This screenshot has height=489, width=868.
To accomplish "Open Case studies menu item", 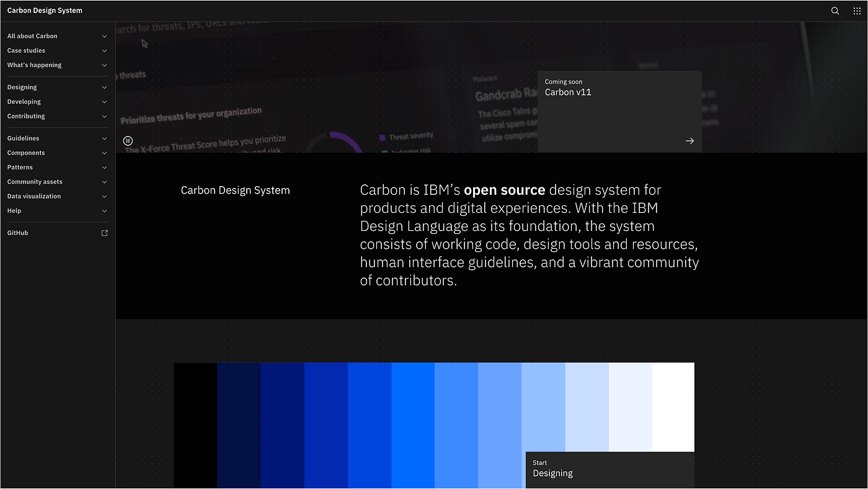I will tap(26, 51).
